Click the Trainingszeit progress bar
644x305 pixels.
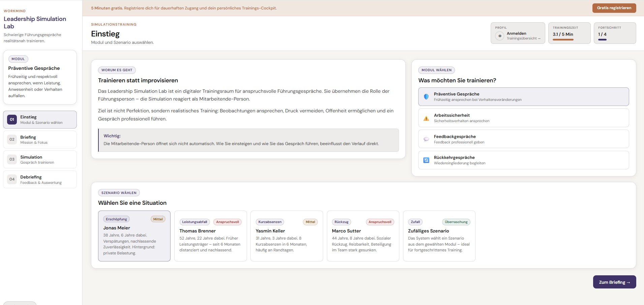click(563, 40)
